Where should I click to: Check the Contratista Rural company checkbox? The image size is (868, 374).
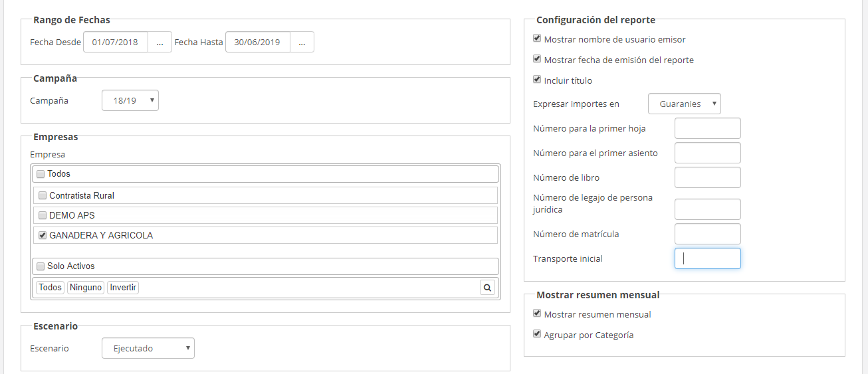click(43, 196)
